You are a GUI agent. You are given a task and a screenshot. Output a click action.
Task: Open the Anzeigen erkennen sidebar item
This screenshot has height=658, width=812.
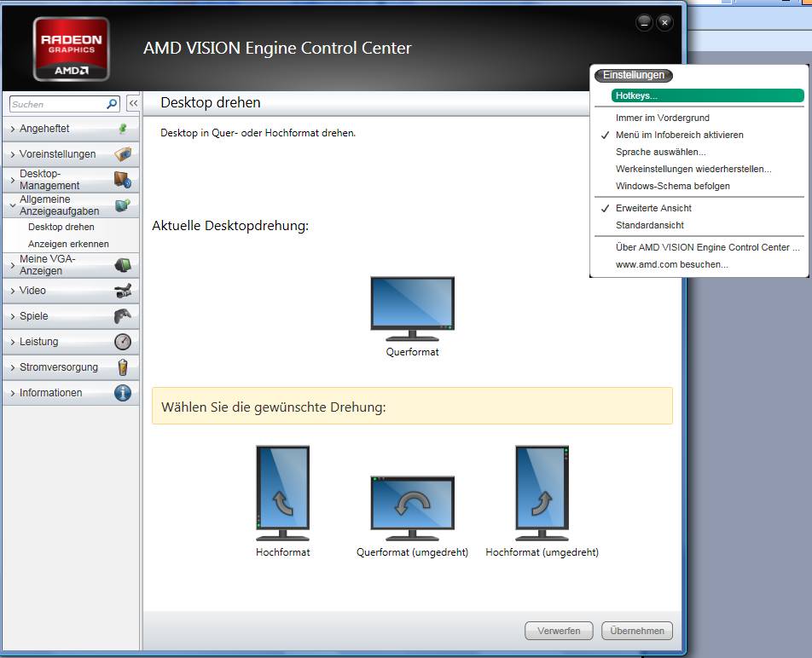68,244
